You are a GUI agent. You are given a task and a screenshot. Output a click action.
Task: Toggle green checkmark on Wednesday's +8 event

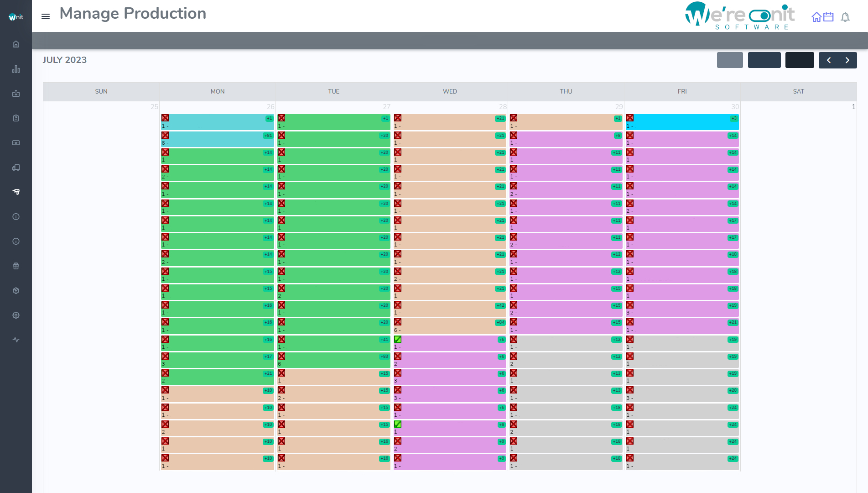[x=398, y=425]
